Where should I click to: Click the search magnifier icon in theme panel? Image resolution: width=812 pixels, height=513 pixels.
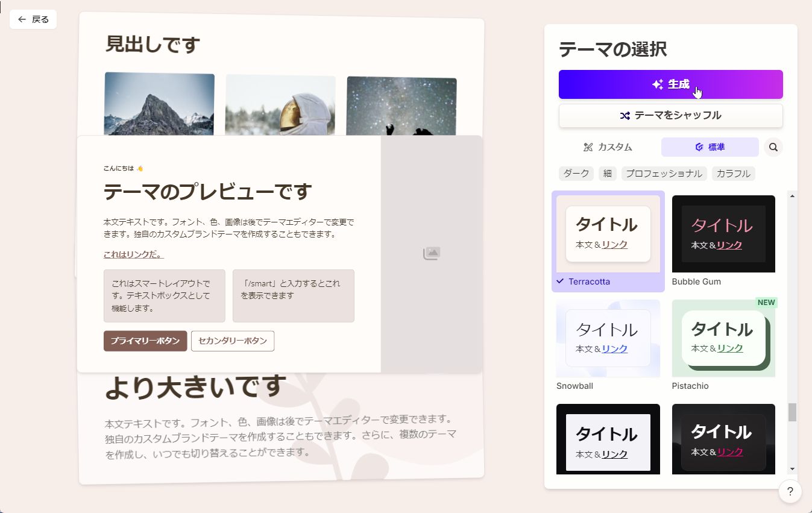773,146
